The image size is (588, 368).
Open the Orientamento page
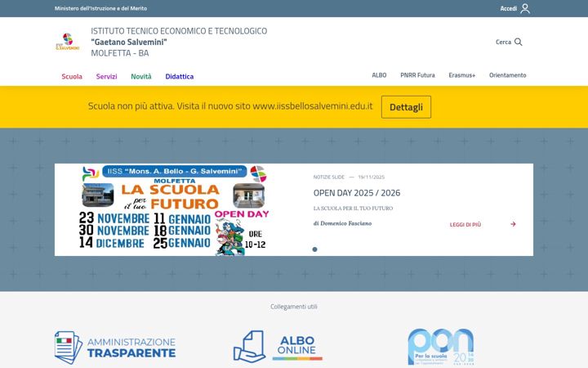pyautogui.click(x=507, y=75)
